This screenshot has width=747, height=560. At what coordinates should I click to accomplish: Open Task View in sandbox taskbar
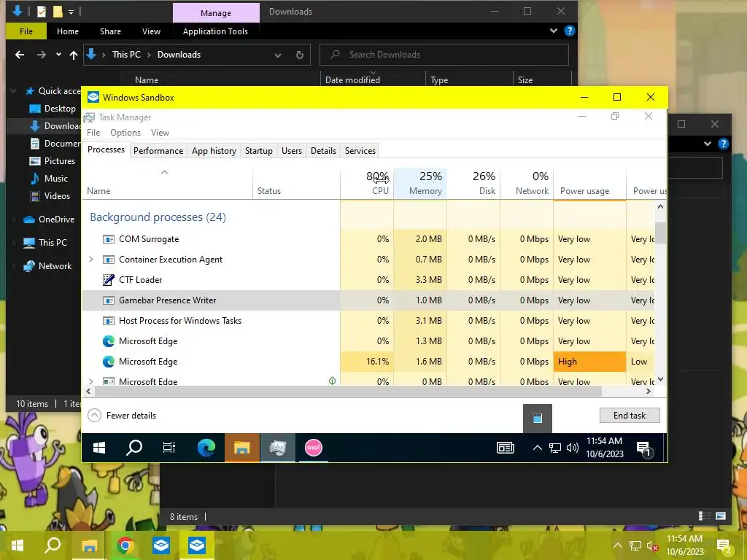coord(169,448)
